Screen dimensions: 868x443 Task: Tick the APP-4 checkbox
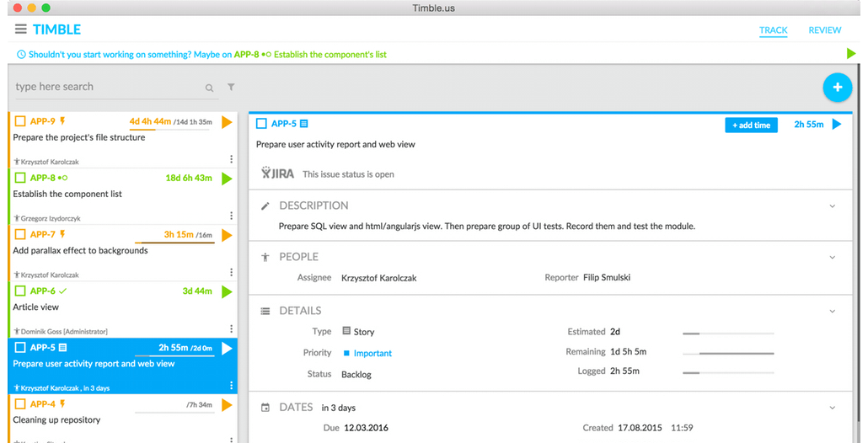[x=20, y=403]
